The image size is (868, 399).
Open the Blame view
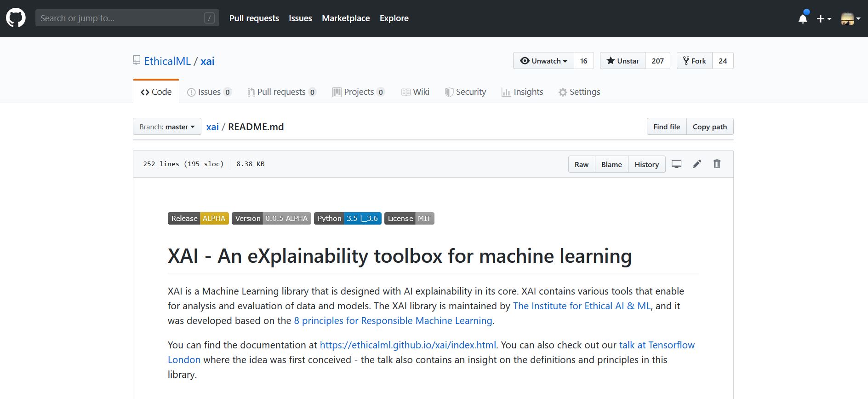point(611,164)
